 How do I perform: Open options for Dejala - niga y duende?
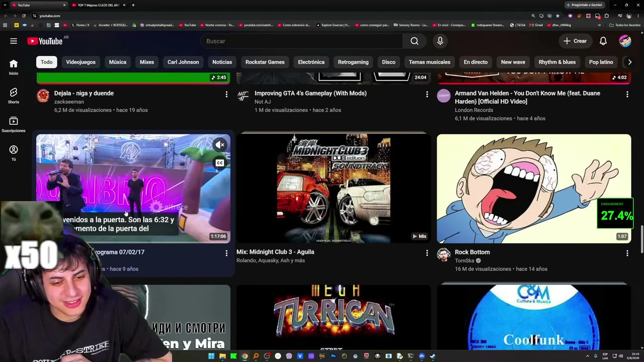(x=226, y=94)
